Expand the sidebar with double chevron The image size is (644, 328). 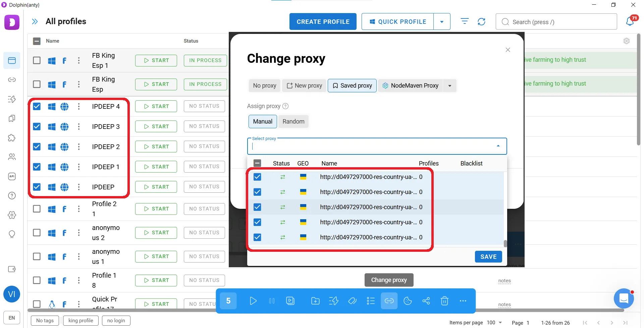tap(35, 21)
